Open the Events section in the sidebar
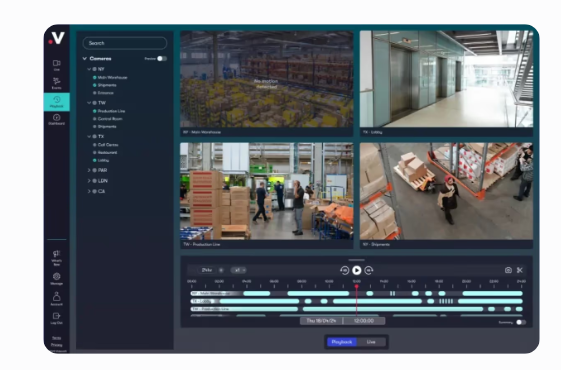 tap(57, 83)
